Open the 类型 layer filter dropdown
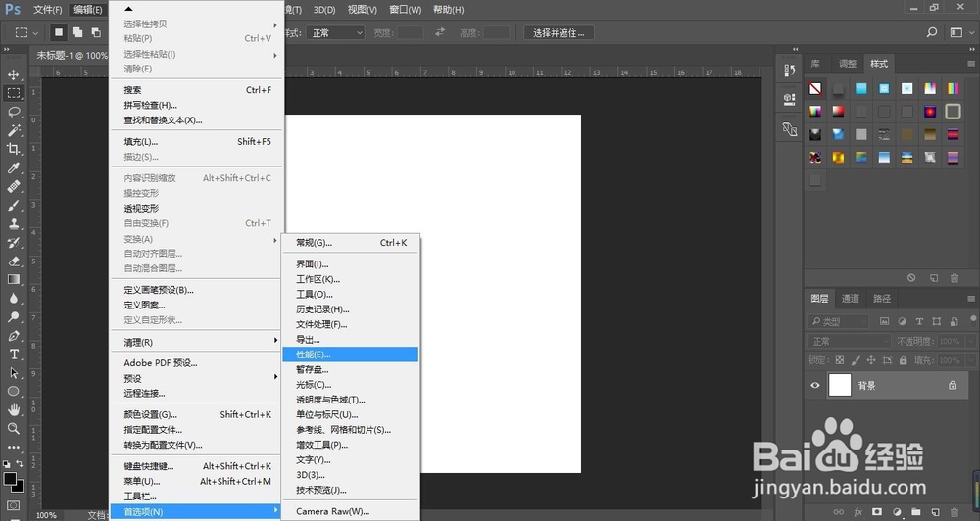The height and width of the screenshot is (521, 980). [x=839, y=322]
